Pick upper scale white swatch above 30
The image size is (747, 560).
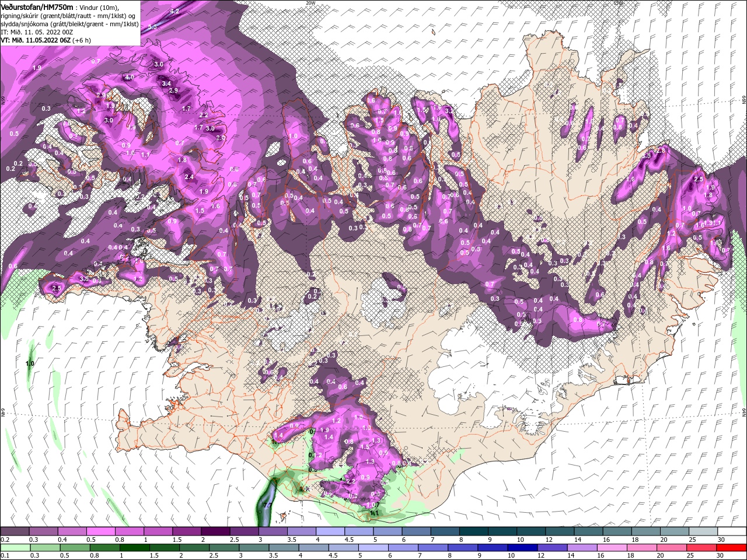732,531
